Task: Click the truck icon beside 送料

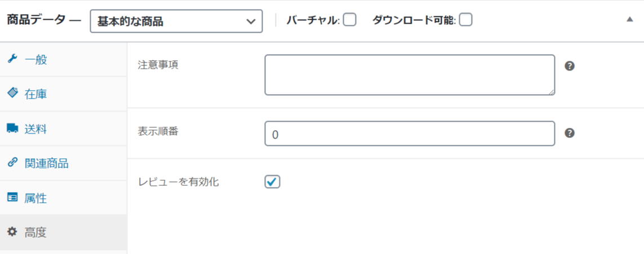Action: [12, 128]
